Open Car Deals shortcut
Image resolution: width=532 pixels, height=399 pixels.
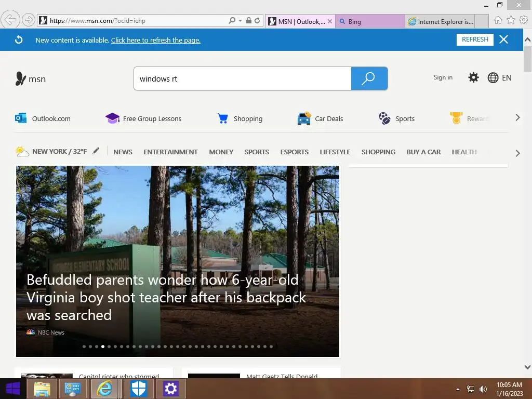pos(320,118)
